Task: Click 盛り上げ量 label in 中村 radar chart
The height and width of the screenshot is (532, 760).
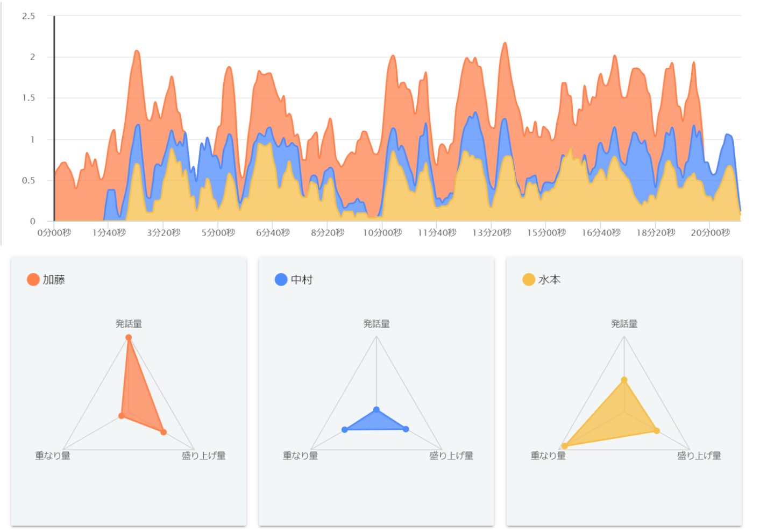Action: (452, 456)
